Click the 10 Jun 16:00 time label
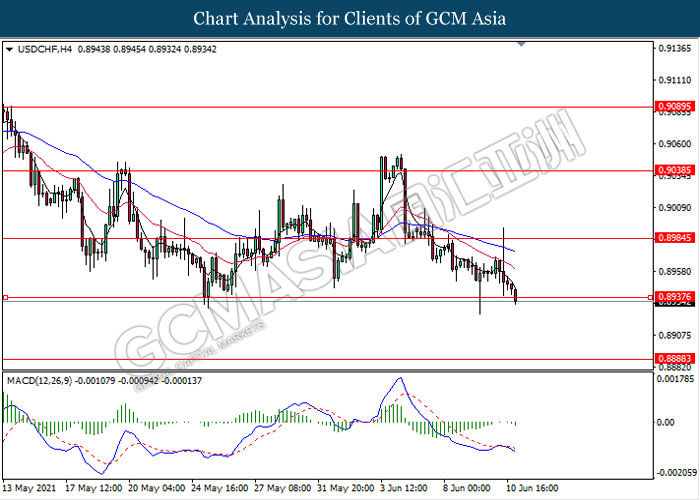The height and width of the screenshot is (500, 700). coord(532,488)
